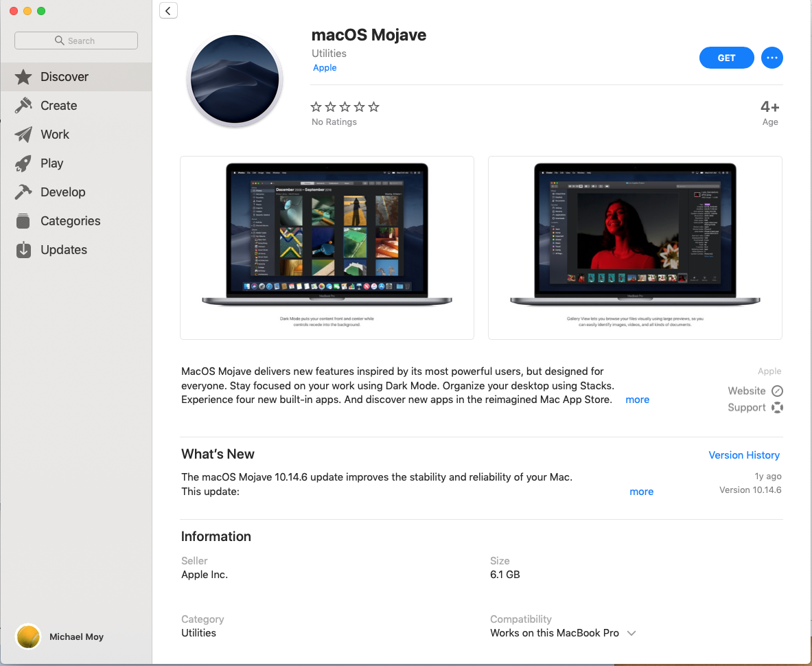This screenshot has width=812, height=666.
Task: Expand description with the more link
Action: [x=637, y=400]
